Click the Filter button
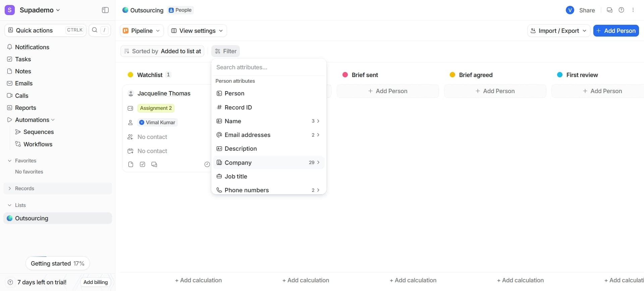The width and height of the screenshot is (644, 291). pyautogui.click(x=225, y=51)
